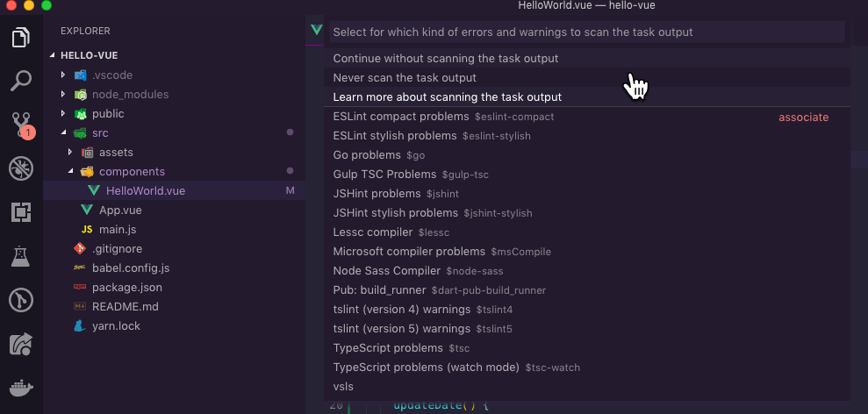Viewport: 868px width, 414px height.
Task: Open the Search view in activity bar
Action: click(21, 81)
